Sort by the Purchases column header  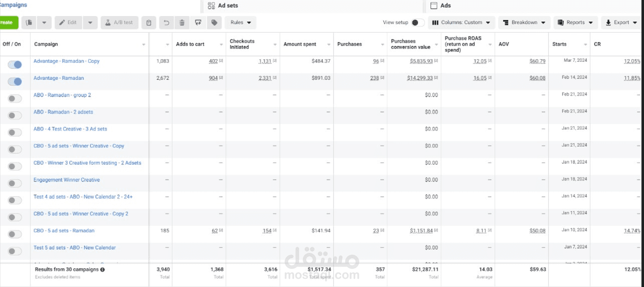pos(360,44)
